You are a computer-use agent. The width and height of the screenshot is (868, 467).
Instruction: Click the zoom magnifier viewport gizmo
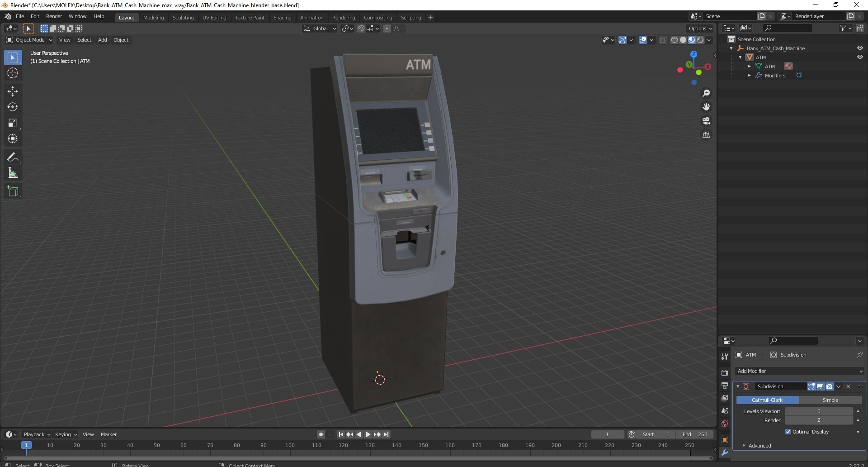click(x=706, y=93)
